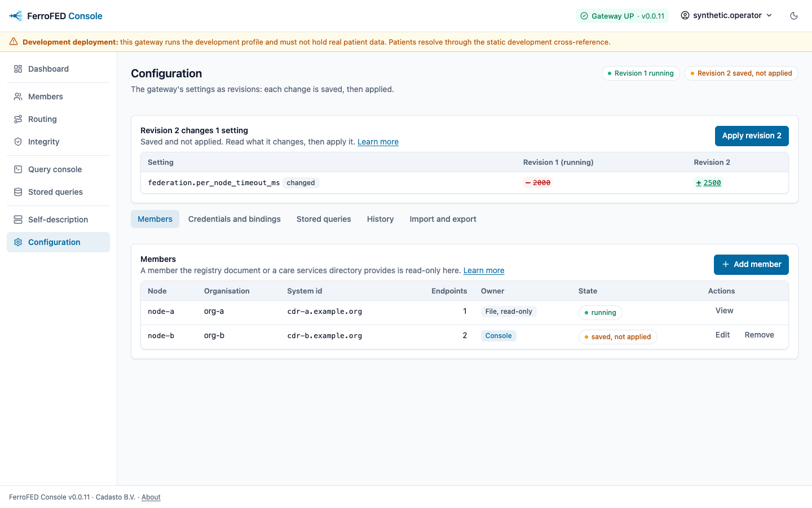
Task: Click the node-a cell
Action: 161,312
